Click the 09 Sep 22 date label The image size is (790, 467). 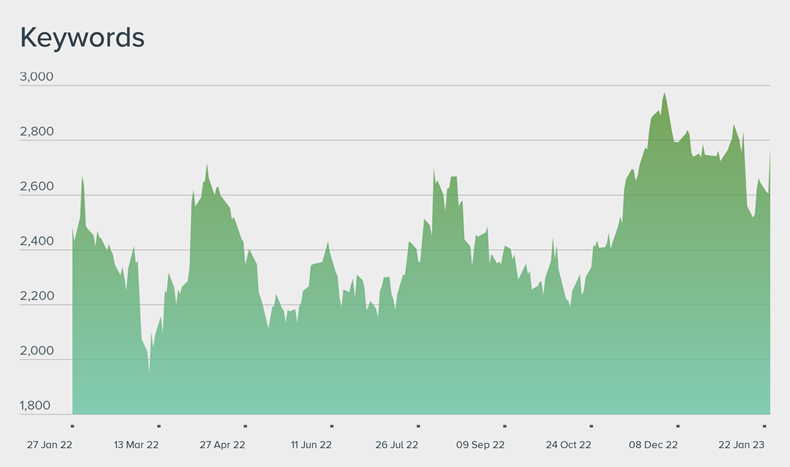click(x=481, y=444)
